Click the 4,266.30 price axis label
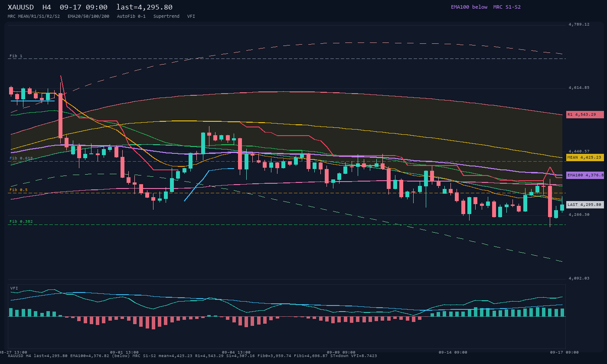Viewport: 607px width, 364px height. (579, 214)
